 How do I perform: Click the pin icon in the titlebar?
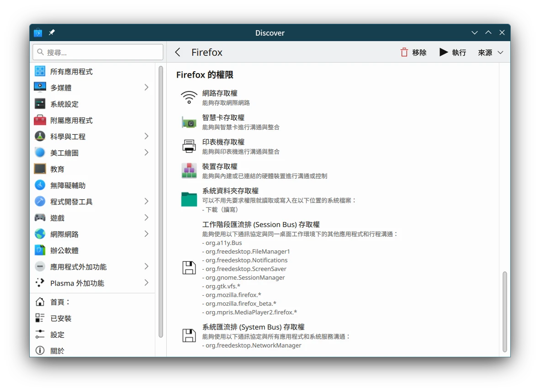tap(52, 33)
